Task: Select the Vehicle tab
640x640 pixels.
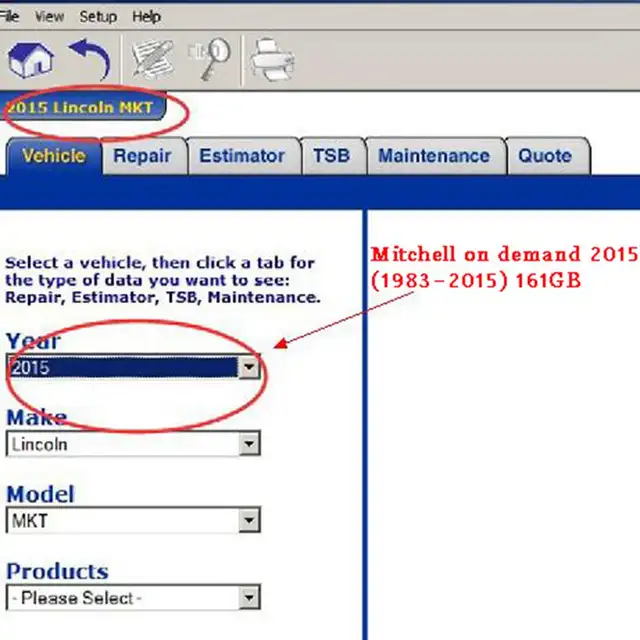Action: [x=54, y=156]
